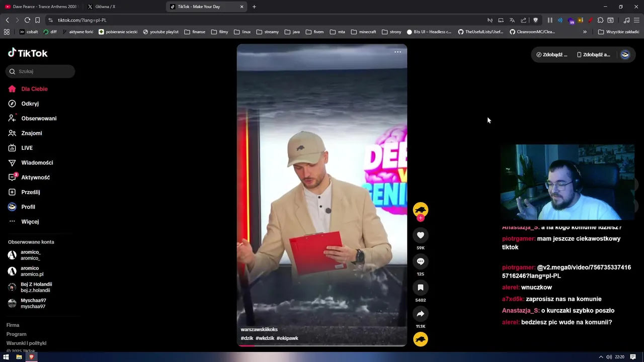Screen dimensions: 644x362
Task: Open the #wkdzik hashtag
Action: [x=265, y=338]
